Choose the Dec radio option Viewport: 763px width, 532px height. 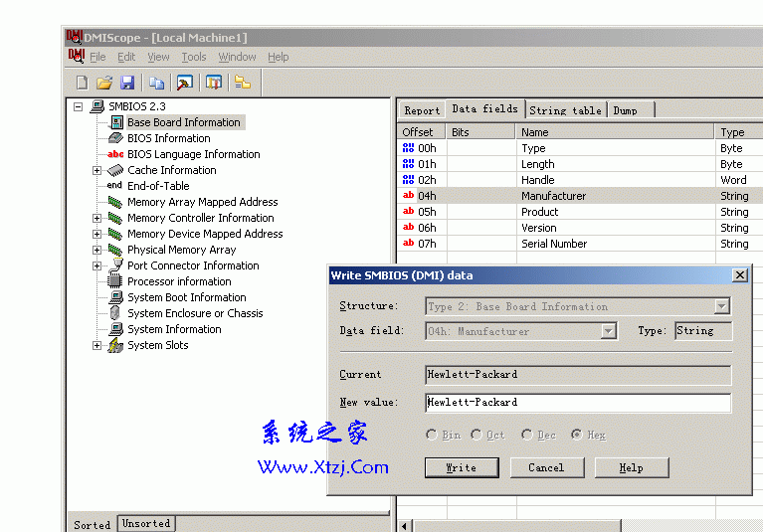[x=526, y=435]
